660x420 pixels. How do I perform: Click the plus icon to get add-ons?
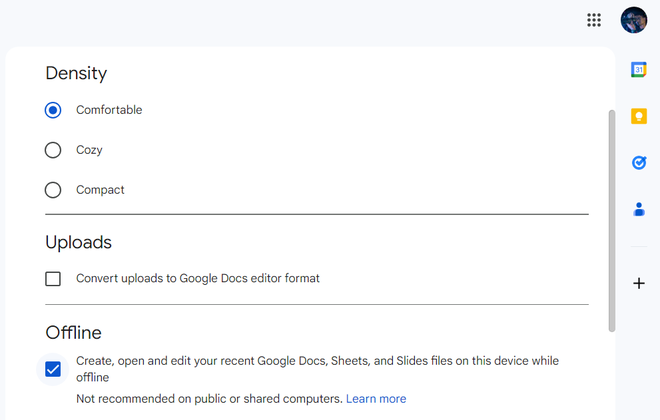(x=639, y=283)
